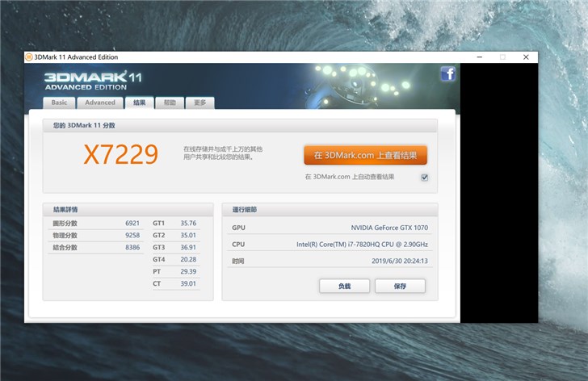Open the Facebook share icon

click(448, 73)
